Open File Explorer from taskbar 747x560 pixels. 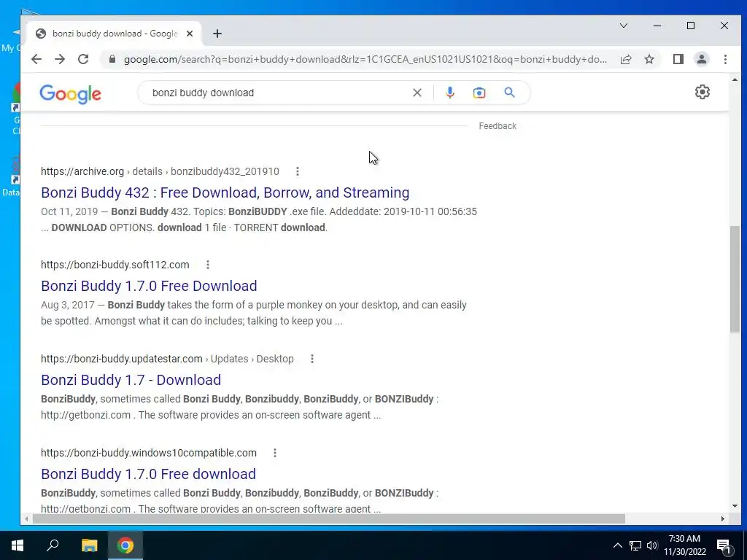pos(89,545)
